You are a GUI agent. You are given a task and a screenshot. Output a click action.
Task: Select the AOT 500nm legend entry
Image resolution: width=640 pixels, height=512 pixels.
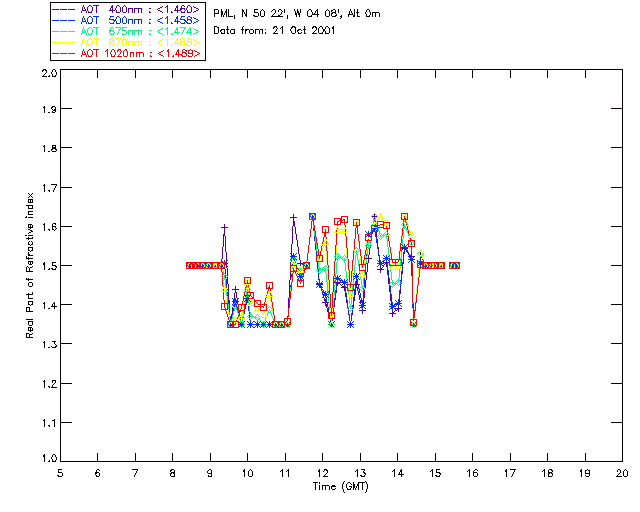(127, 20)
